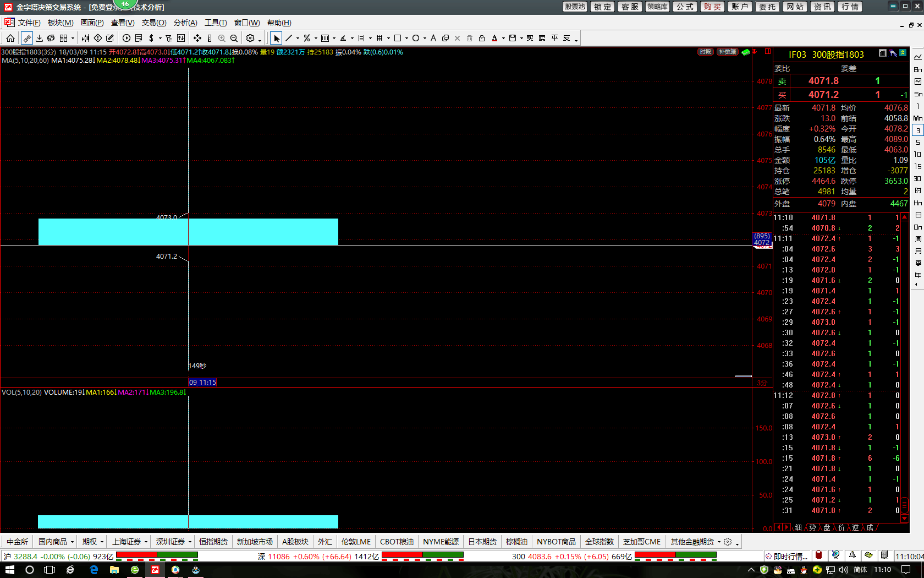This screenshot has height=578, width=924.
Task: Click the 买 buy toolbar button
Action: [x=530, y=38]
